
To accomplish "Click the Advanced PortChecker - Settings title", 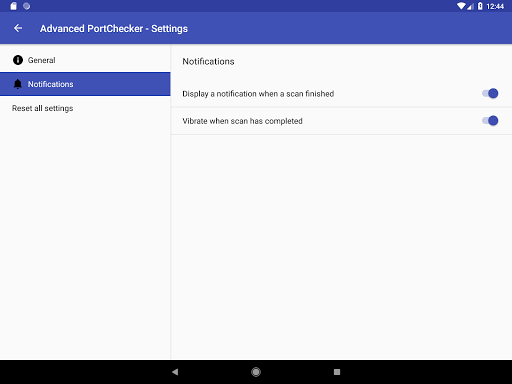I will (x=114, y=29).
